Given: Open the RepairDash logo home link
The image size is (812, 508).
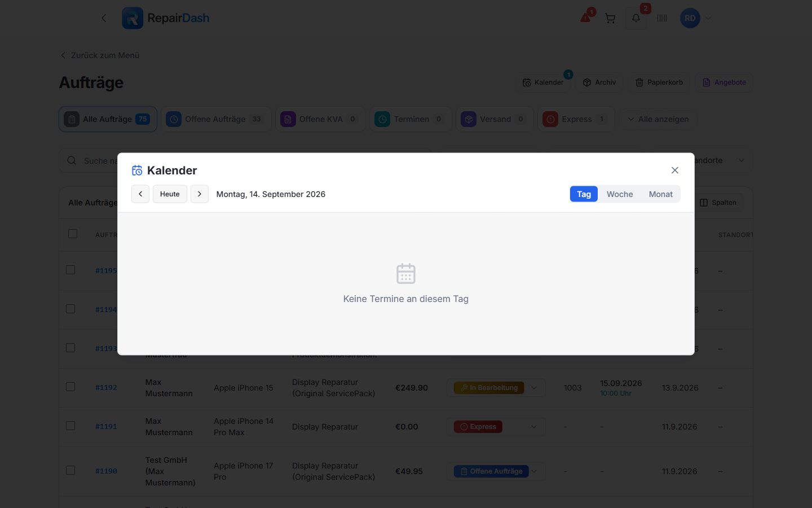Looking at the screenshot, I should [x=166, y=18].
